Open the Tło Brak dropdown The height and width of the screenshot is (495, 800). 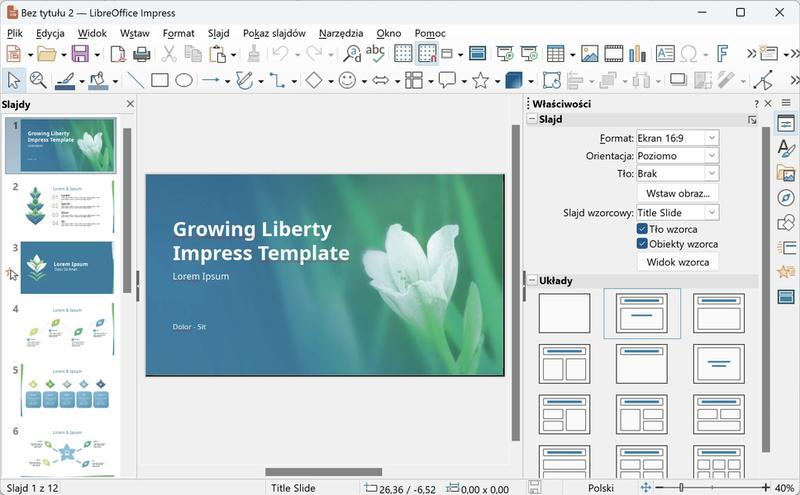[678, 174]
